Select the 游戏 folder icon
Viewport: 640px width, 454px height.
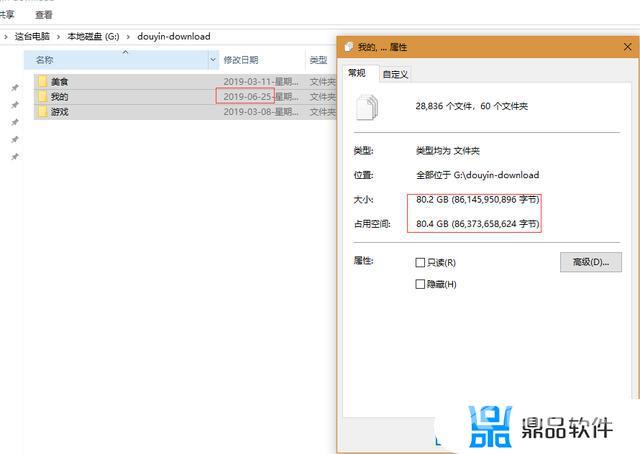42,112
